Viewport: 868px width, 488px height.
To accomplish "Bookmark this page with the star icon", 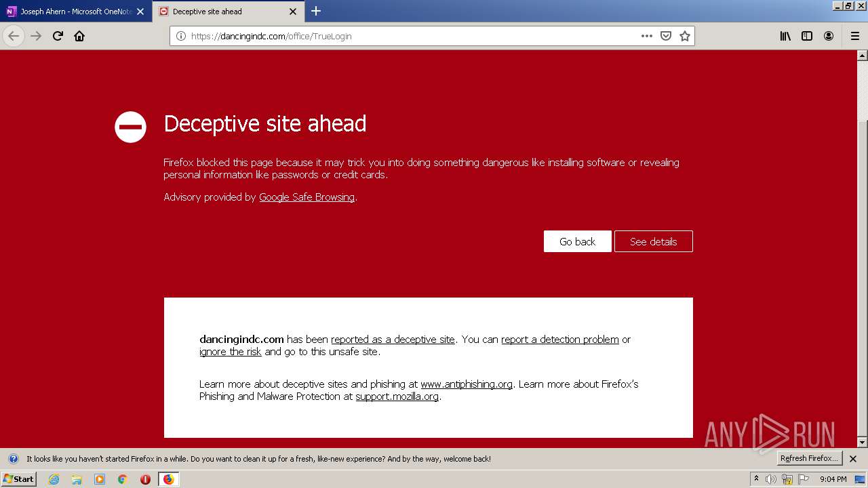I will [685, 36].
